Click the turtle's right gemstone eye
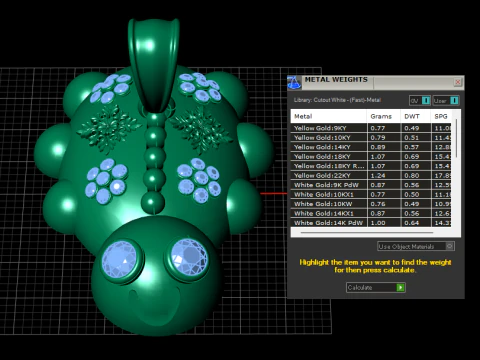 click(189, 257)
